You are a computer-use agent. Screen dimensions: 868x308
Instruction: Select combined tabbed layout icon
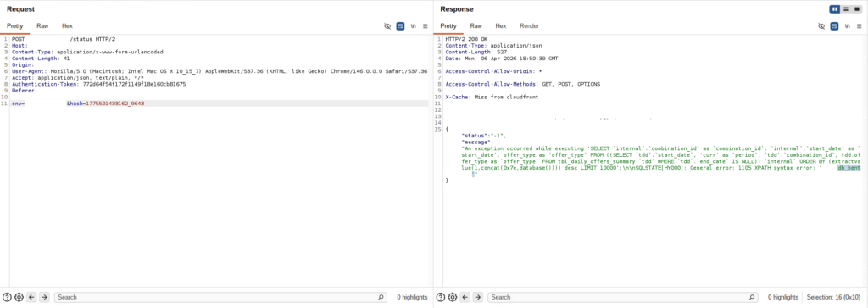(x=857, y=9)
